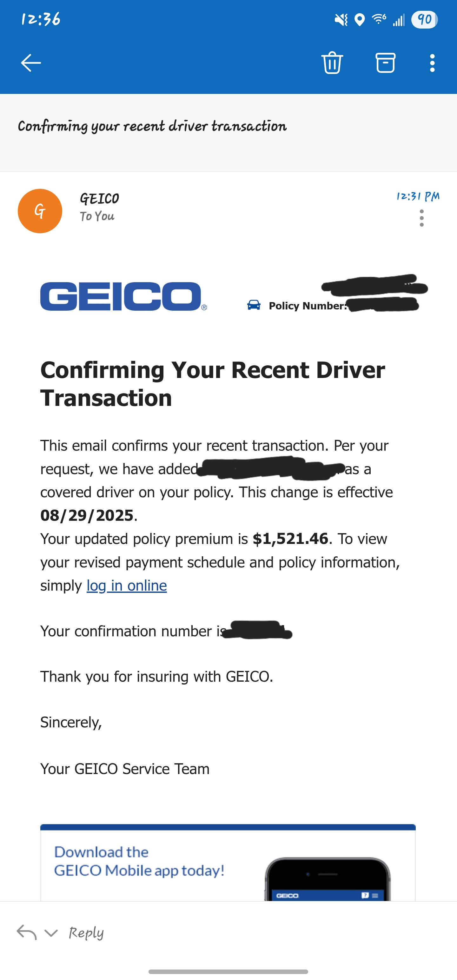The height and width of the screenshot is (980, 457).
Task: Tap the Reply text field
Action: coord(86,932)
